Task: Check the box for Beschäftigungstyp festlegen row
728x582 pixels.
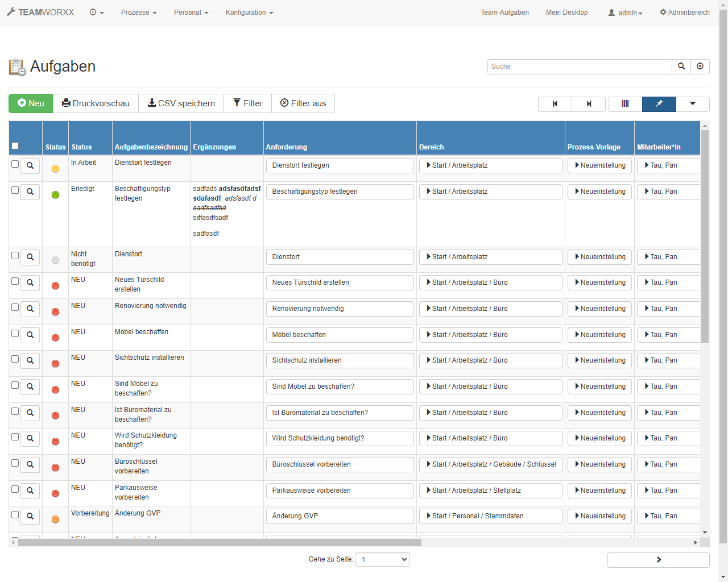Action: (15, 190)
